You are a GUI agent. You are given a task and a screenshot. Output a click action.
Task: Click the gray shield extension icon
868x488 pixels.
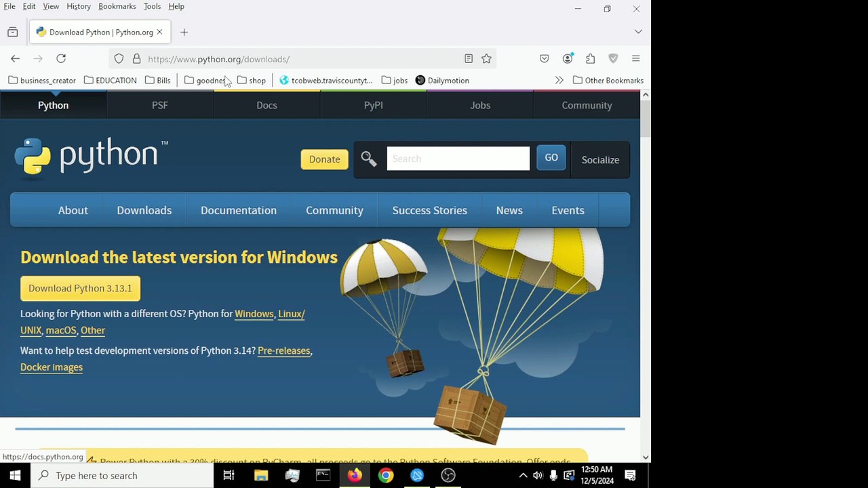(613, 59)
